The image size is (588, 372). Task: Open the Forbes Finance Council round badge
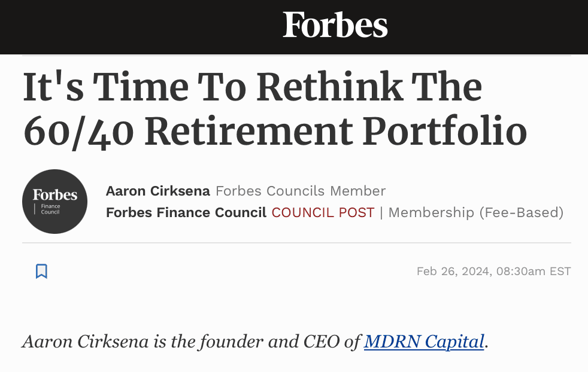pos(54,202)
